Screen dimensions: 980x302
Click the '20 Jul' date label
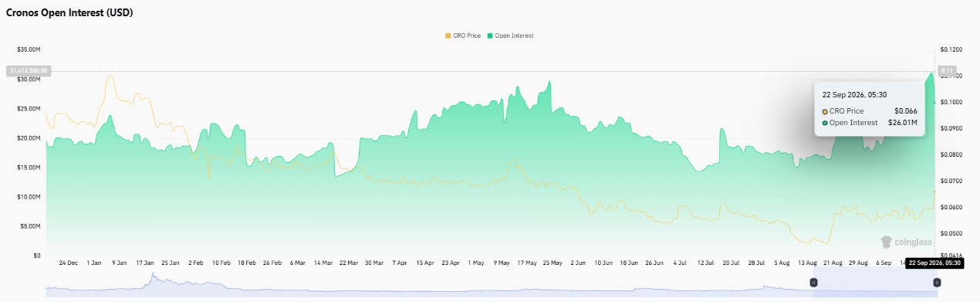pos(730,263)
